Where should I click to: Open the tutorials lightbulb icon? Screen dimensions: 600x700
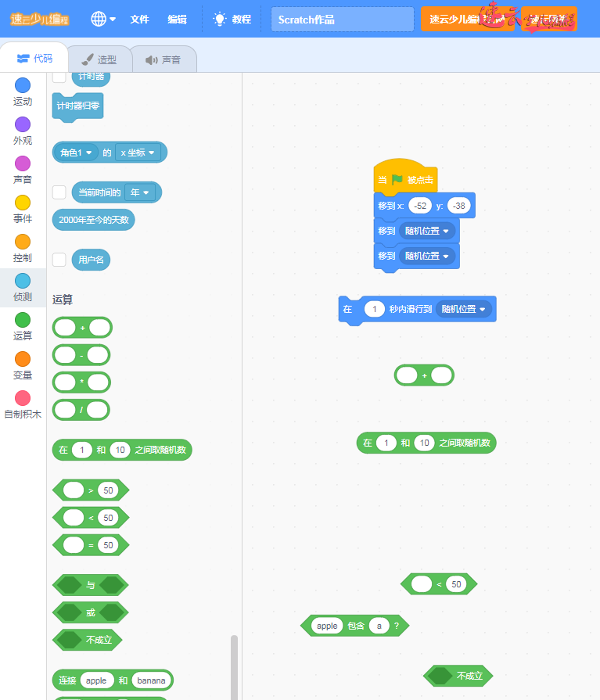pos(220,19)
